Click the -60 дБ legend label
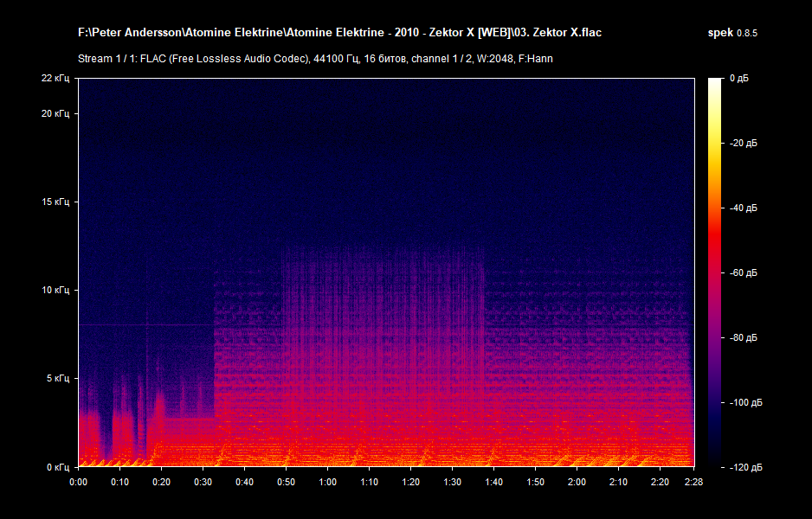The image size is (812, 519). (745, 273)
